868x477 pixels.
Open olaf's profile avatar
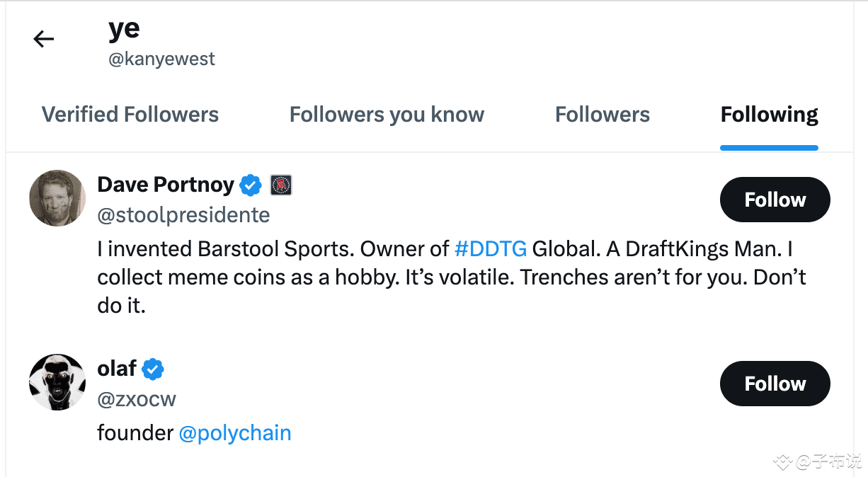coord(57,382)
